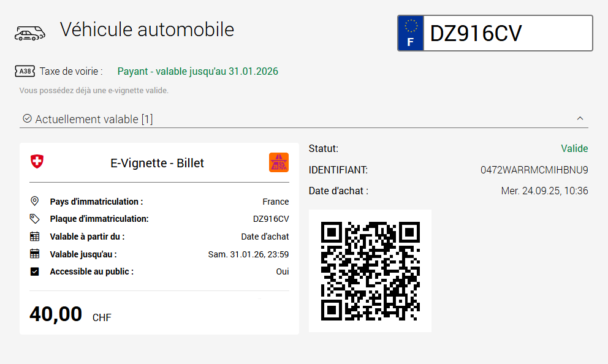608x364 pixels.
Task: Click the DZ916CV licence plate field
Action: point(507,33)
